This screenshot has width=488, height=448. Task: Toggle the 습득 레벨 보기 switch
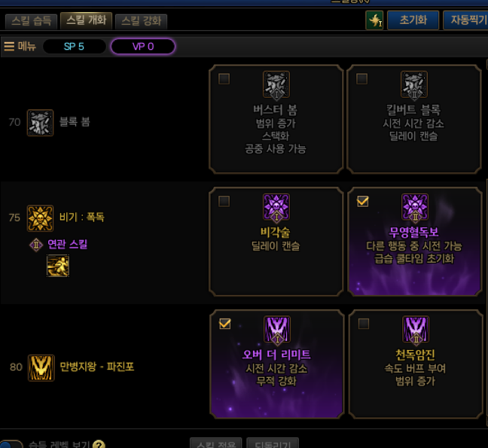(11, 444)
